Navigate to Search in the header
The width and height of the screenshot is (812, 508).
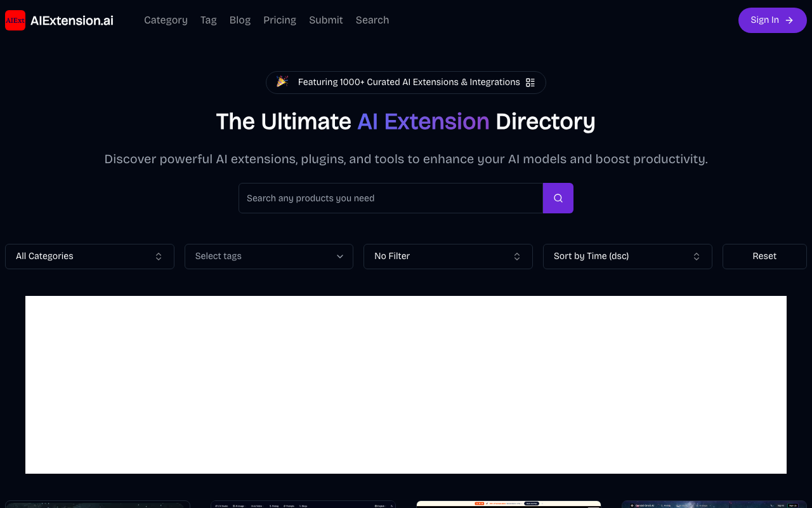click(x=372, y=20)
